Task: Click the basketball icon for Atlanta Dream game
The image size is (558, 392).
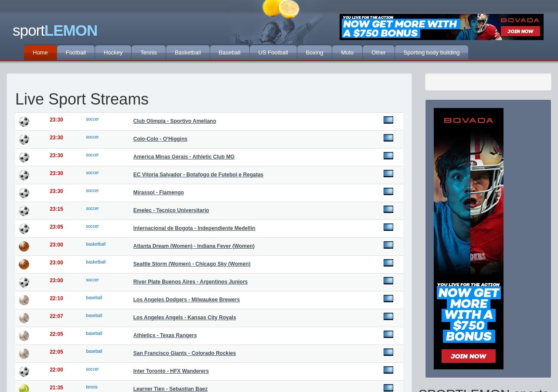Action: point(24,247)
